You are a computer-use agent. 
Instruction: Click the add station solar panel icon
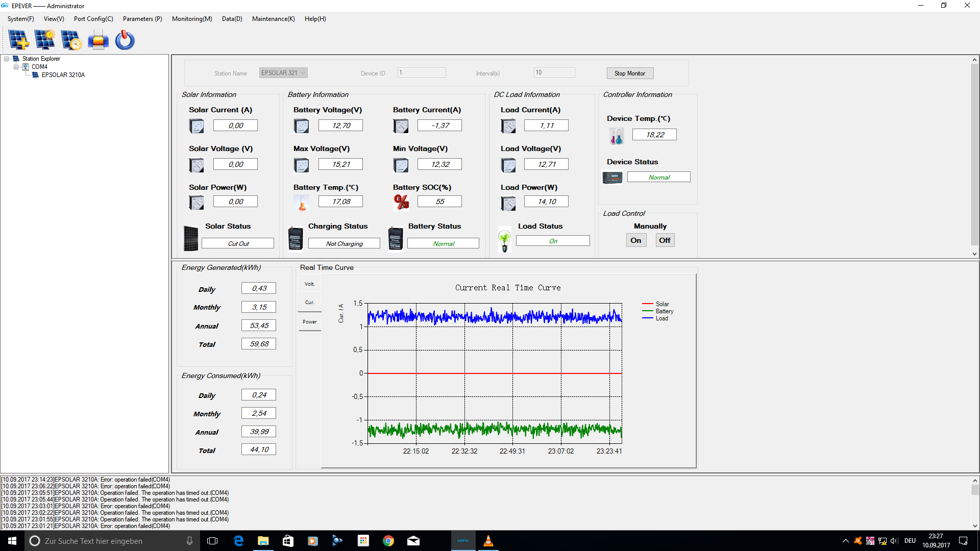click(18, 40)
